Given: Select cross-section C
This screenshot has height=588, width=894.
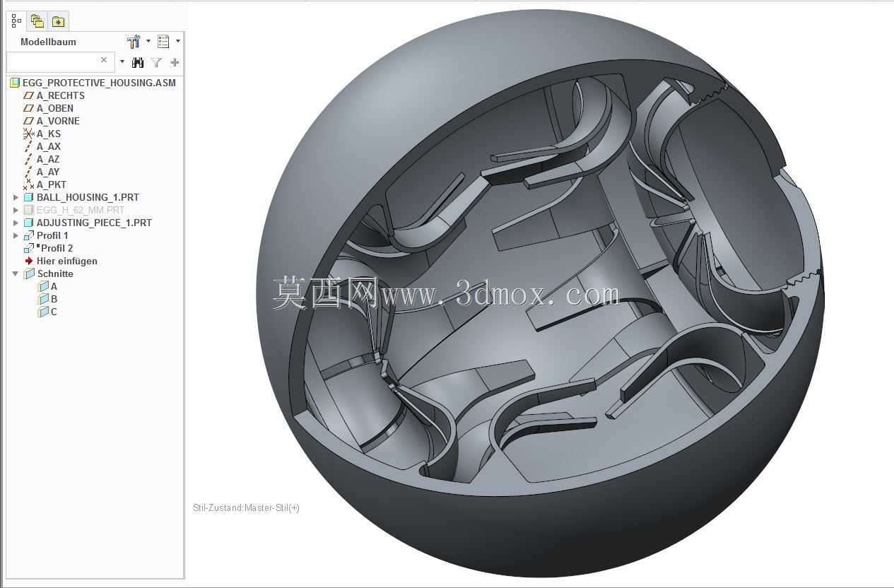Looking at the screenshot, I should [54, 312].
